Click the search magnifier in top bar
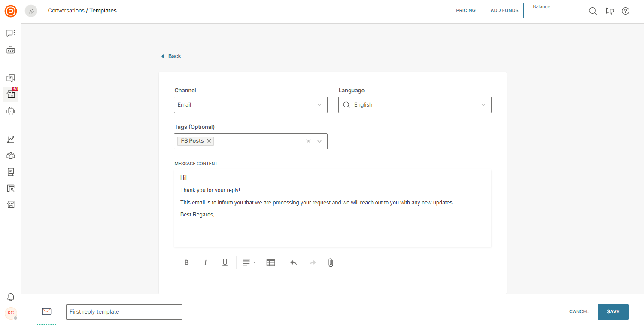 pos(592,11)
